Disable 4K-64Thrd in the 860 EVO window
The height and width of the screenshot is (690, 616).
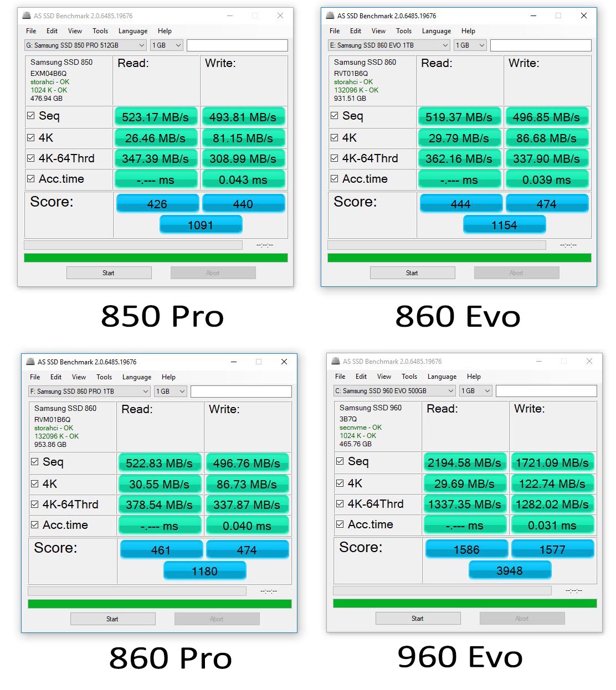[335, 158]
